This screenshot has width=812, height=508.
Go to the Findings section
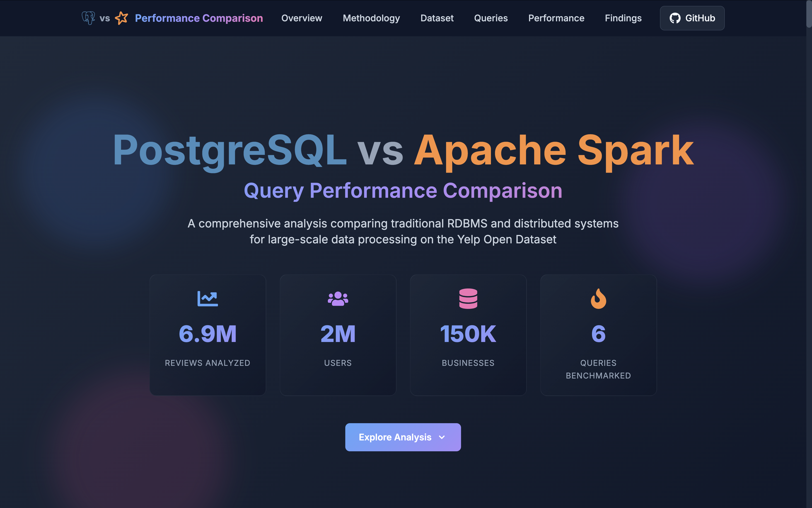[623, 18]
